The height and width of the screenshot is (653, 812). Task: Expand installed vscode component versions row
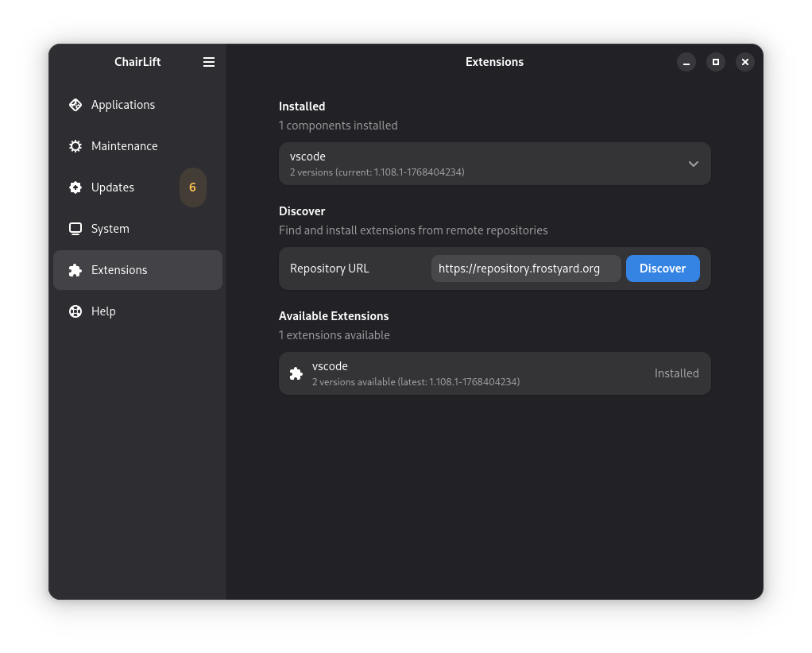[x=477, y=164]
